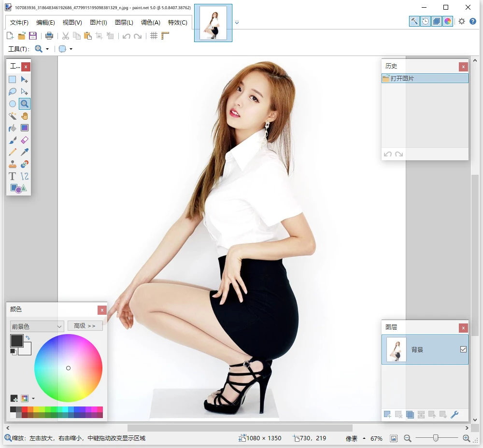
Task: Expand the image list arrow beside thumbnail
Action: pos(237,22)
